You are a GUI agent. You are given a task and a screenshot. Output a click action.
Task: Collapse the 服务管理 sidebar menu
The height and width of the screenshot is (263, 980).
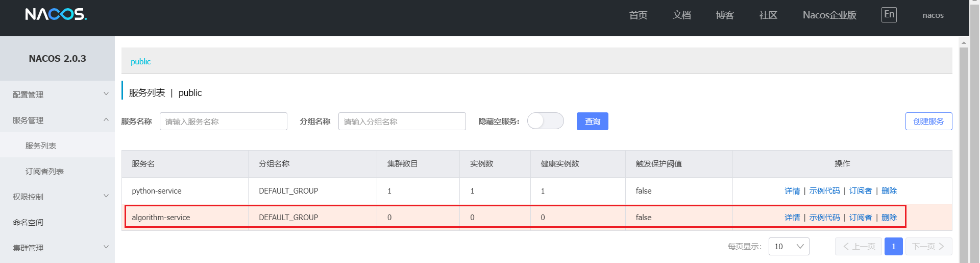point(57,120)
